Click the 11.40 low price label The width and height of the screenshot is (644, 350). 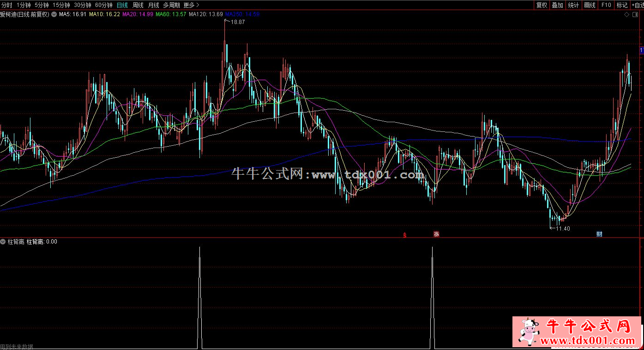[x=563, y=228]
